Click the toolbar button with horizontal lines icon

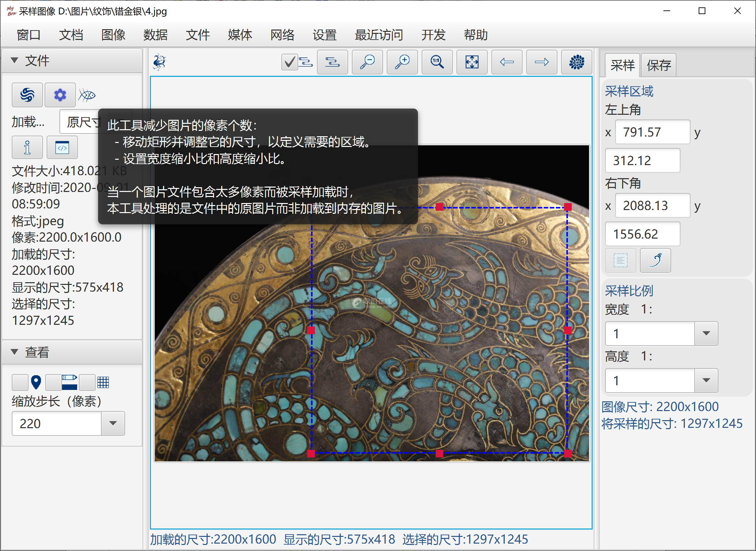(332, 62)
